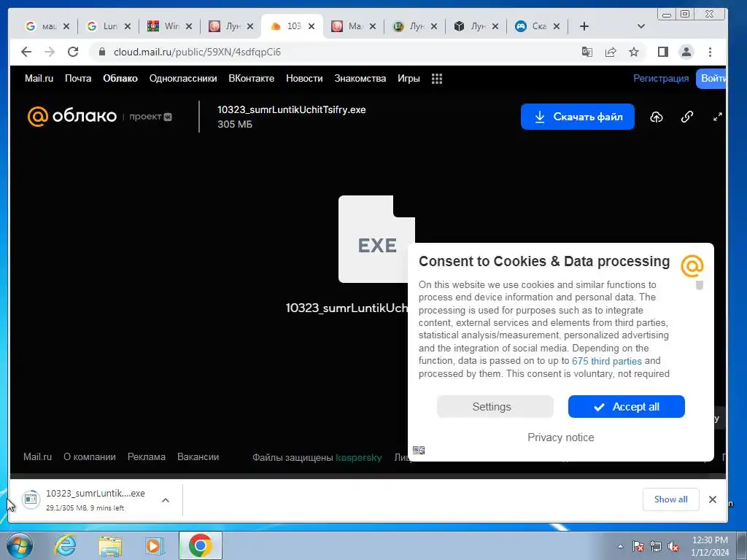Open Почта in the top navigation
Viewport: 747px width, 560px height.
click(78, 79)
